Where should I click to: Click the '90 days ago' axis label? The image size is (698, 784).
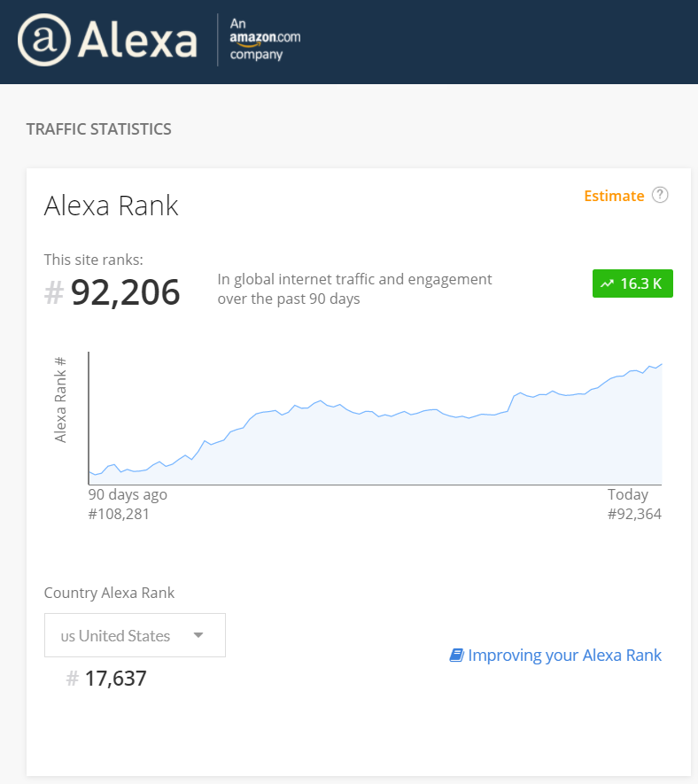(x=128, y=494)
